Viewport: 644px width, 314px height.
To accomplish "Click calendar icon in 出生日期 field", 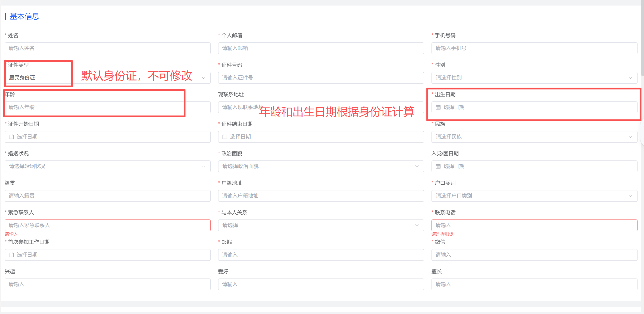I will tap(438, 107).
